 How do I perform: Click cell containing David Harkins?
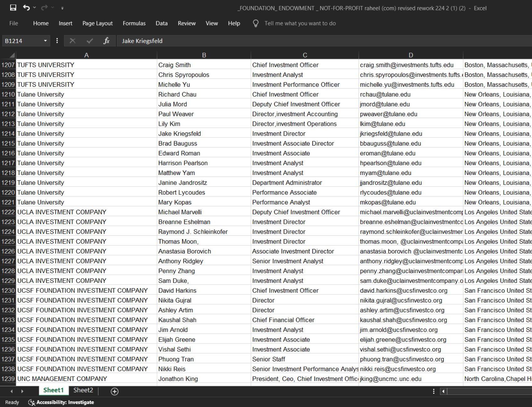point(204,291)
